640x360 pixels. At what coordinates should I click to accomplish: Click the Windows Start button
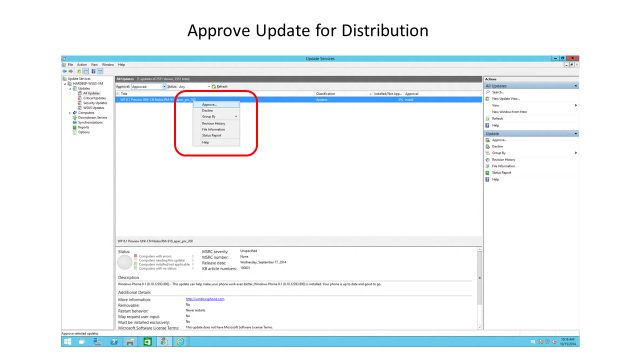68,342
